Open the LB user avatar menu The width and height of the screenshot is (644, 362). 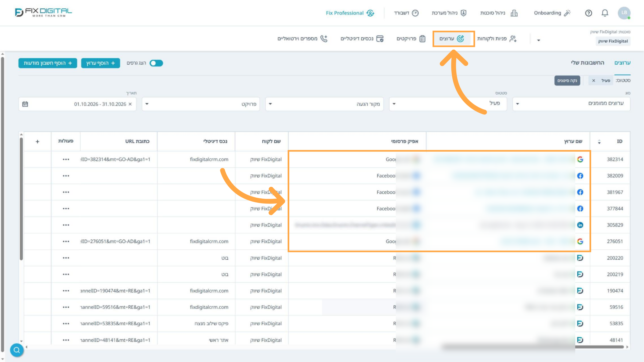click(x=624, y=13)
